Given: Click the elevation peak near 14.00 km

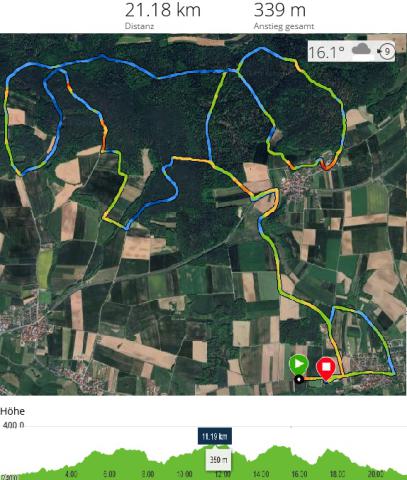Looking at the screenshot, I should (x=275, y=447).
